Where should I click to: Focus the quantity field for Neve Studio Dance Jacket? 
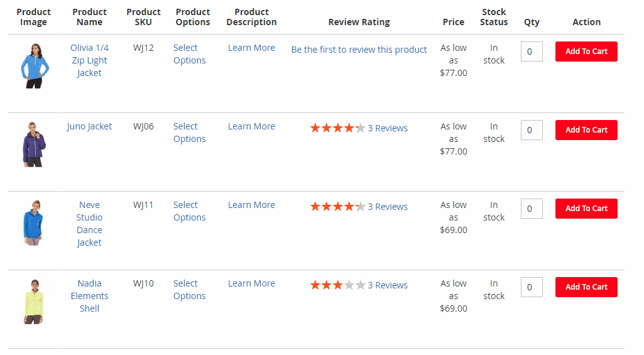(532, 209)
